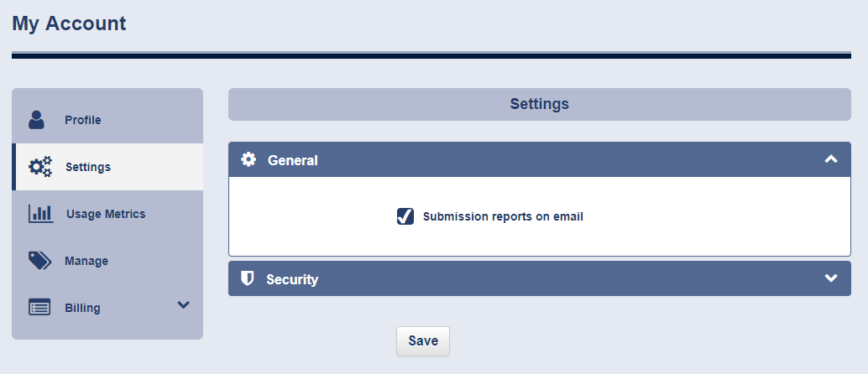Select the Manage tags icon

click(x=39, y=260)
